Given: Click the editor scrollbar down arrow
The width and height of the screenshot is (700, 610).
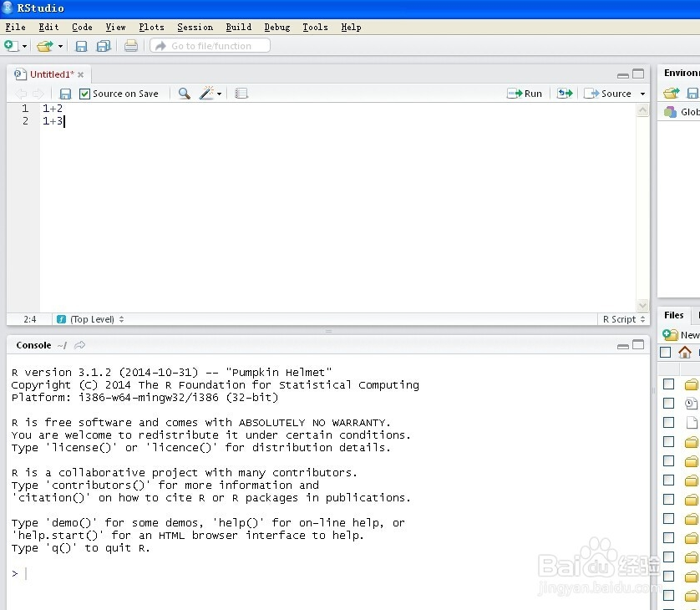Looking at the screenshot, I should (642, 306).
